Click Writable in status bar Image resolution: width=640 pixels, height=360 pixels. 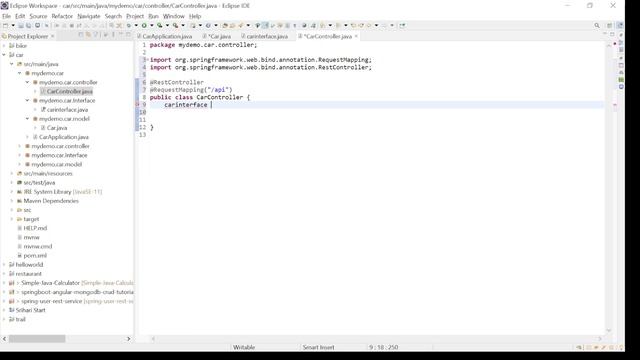click(x=244, y=347)
